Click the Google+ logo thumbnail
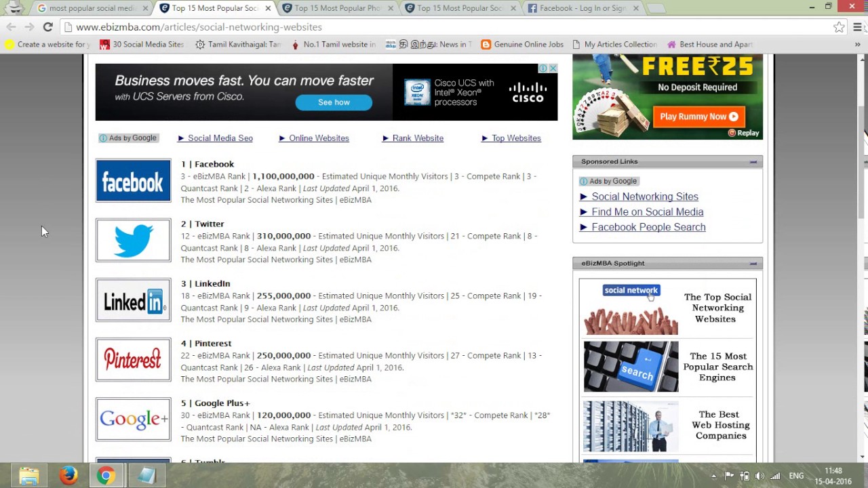868x488 pixels. coord(133,419)
